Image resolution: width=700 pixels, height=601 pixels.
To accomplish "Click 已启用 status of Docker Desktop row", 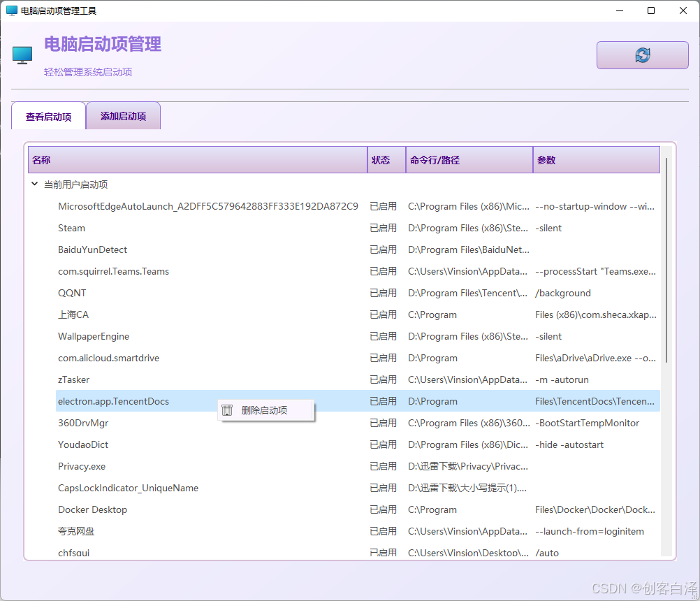I will pos(383,509).
